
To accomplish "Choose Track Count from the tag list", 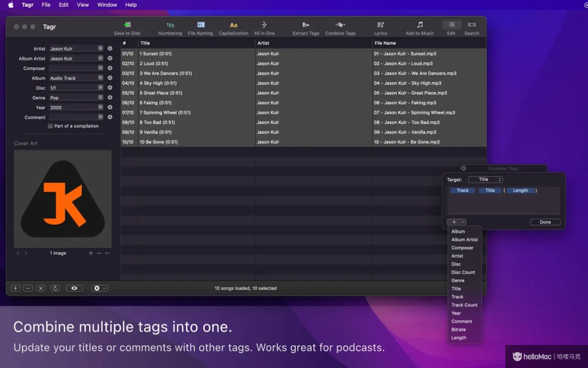I will point(465,305).
